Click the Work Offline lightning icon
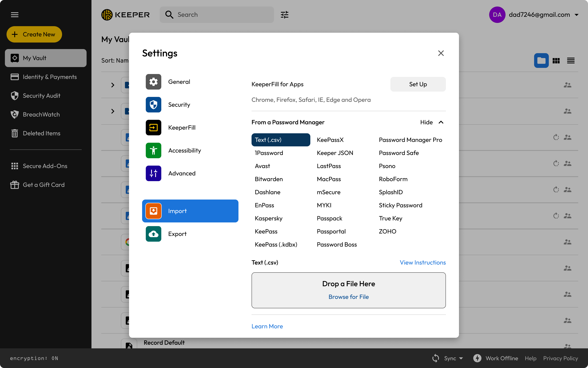Viewport: 588px width, 368px height. [x=477, y=358]
